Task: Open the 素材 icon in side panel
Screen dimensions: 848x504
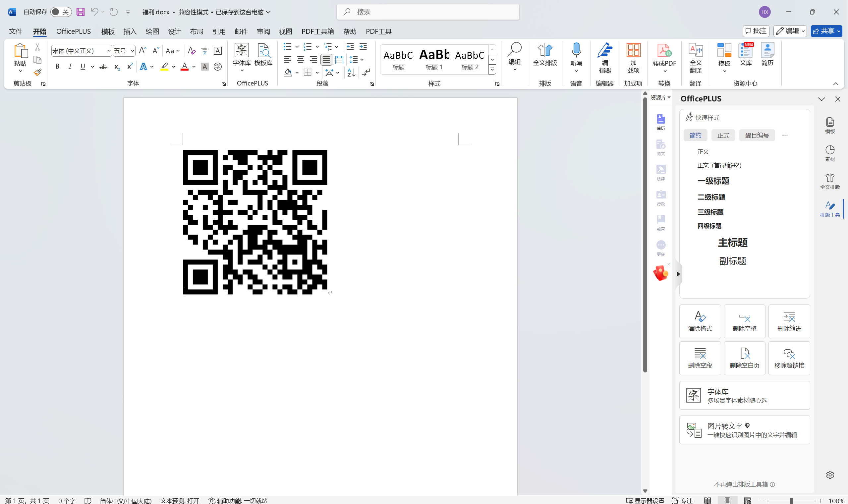Action: pyautogui.click(x=830, y=153)
